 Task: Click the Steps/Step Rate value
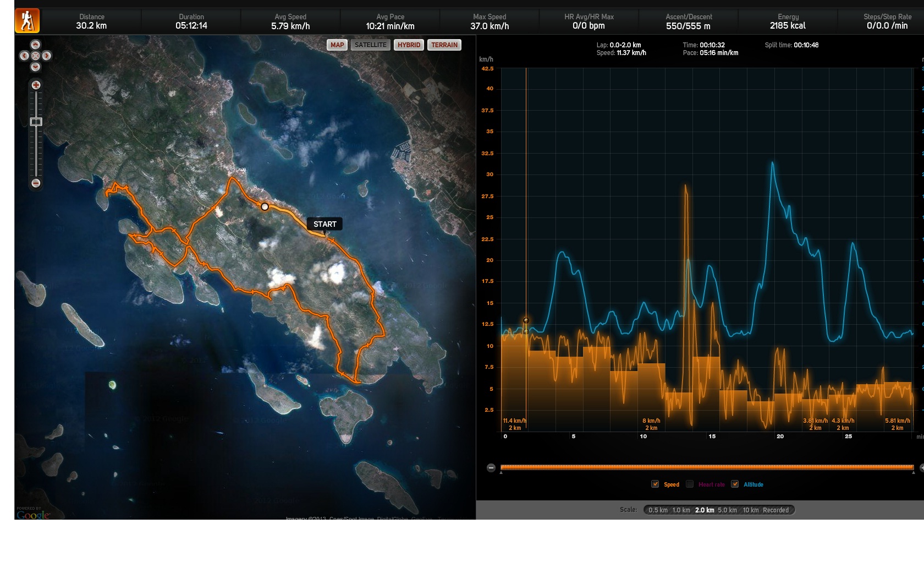(887, 26)
